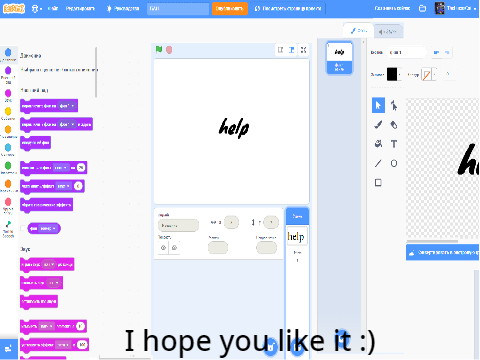This screenshot has height=360, width=480.
Task: Open the black fill color swatch
Action: (394, 74)
